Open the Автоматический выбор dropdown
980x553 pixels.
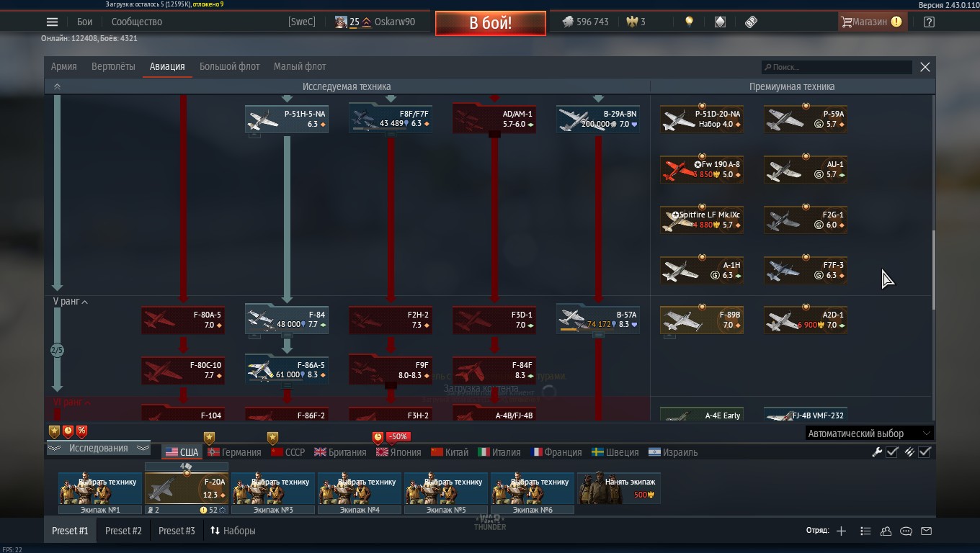tap(869, 433)
